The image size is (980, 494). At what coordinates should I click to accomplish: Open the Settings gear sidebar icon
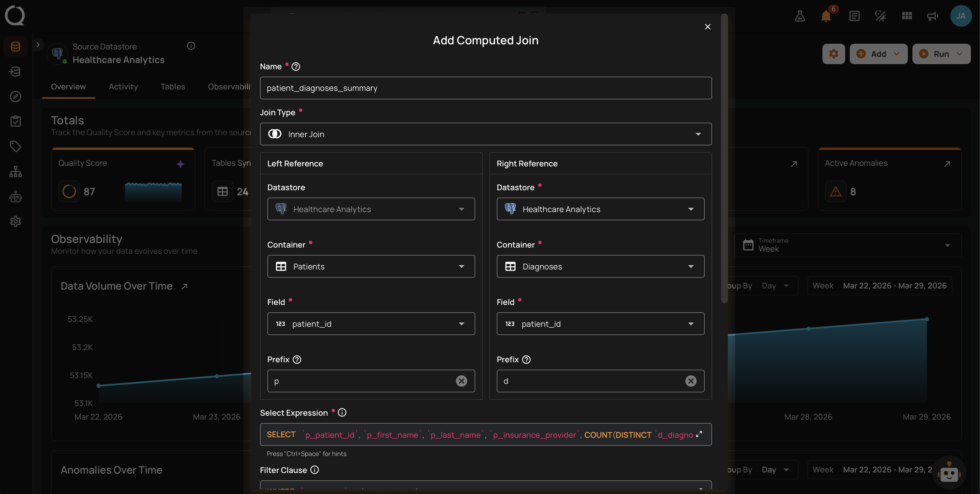click(x=16, y=221)
